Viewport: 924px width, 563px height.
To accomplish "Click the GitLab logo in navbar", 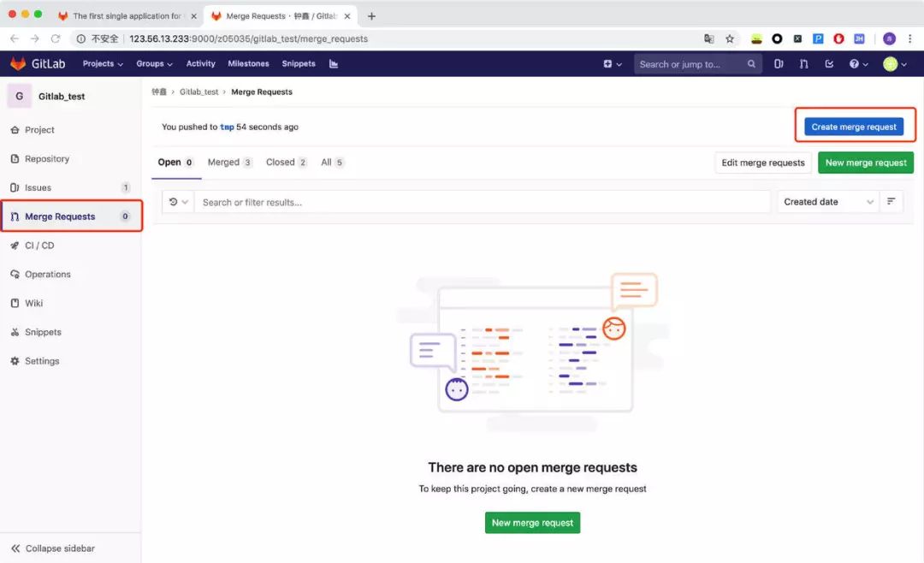I will pos(38,63).
